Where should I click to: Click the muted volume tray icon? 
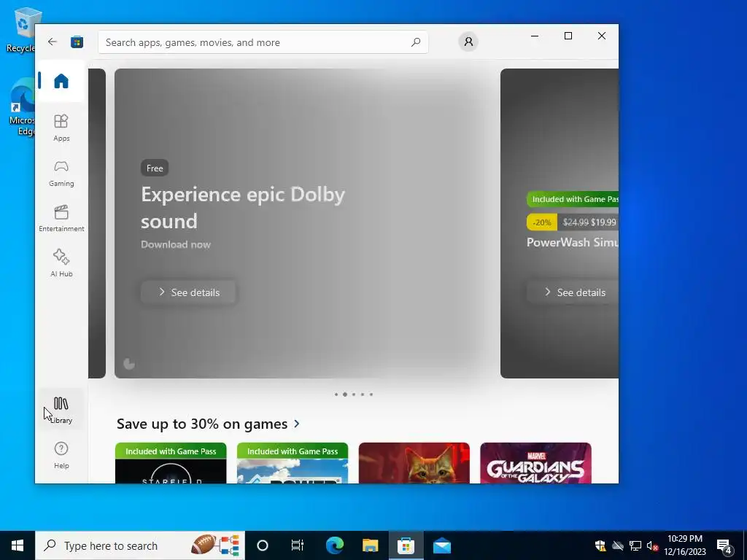coord(652,545)
